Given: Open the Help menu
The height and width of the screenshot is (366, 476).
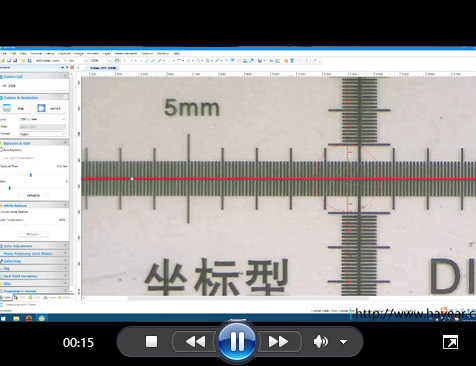Looking at the screenshot, I should pos(176,53).
